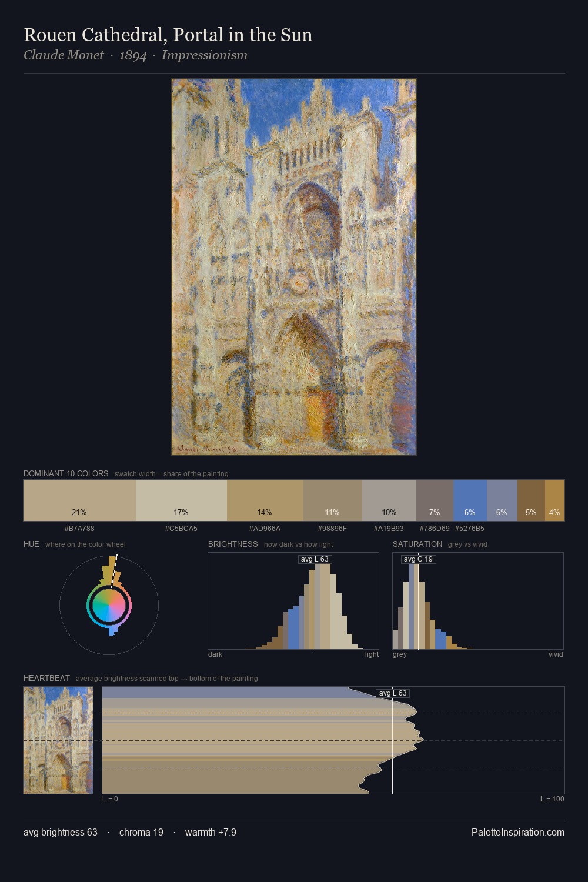Open the PaletteInspiration.com link
Viewport: 588px width, 882px height.
pyautogui.click(x=518, y=832)
